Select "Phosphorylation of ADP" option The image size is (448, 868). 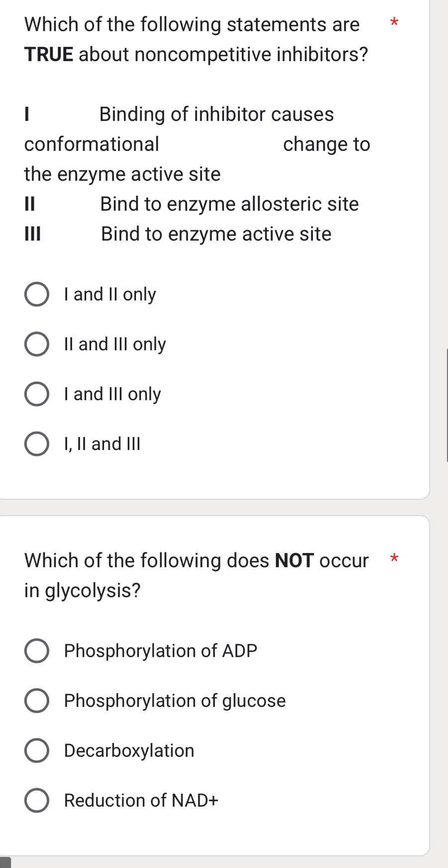click(36, 651)
